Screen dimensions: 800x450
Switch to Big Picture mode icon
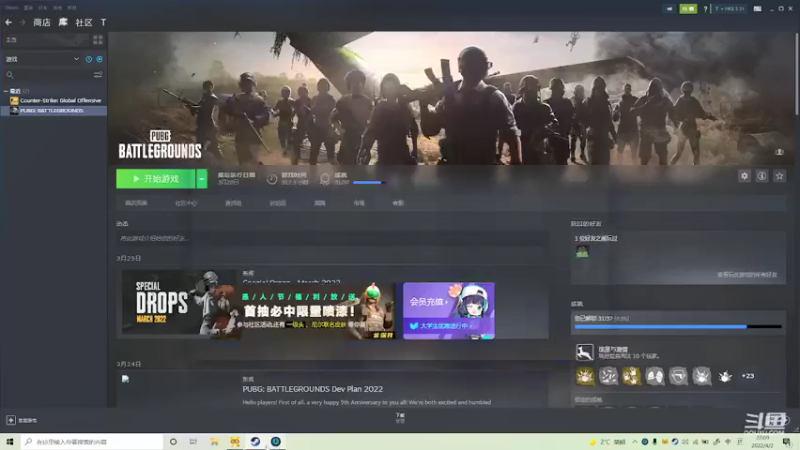[758, 9]
